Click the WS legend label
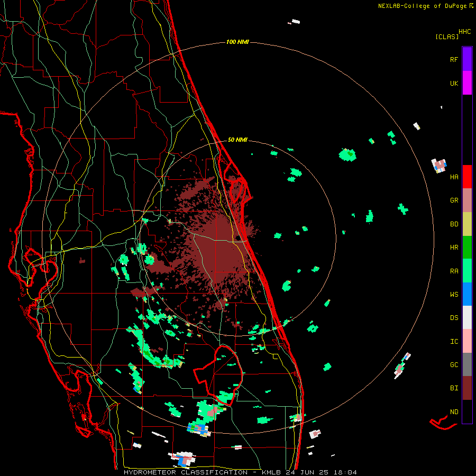The height and width of the screenshot is (476, 476). pos(454,295)
